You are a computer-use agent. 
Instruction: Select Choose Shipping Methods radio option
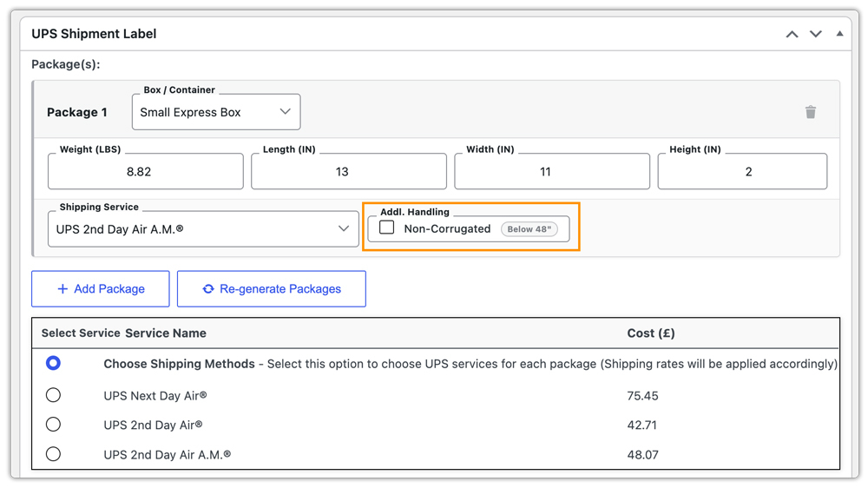click(x=53, y=363)
